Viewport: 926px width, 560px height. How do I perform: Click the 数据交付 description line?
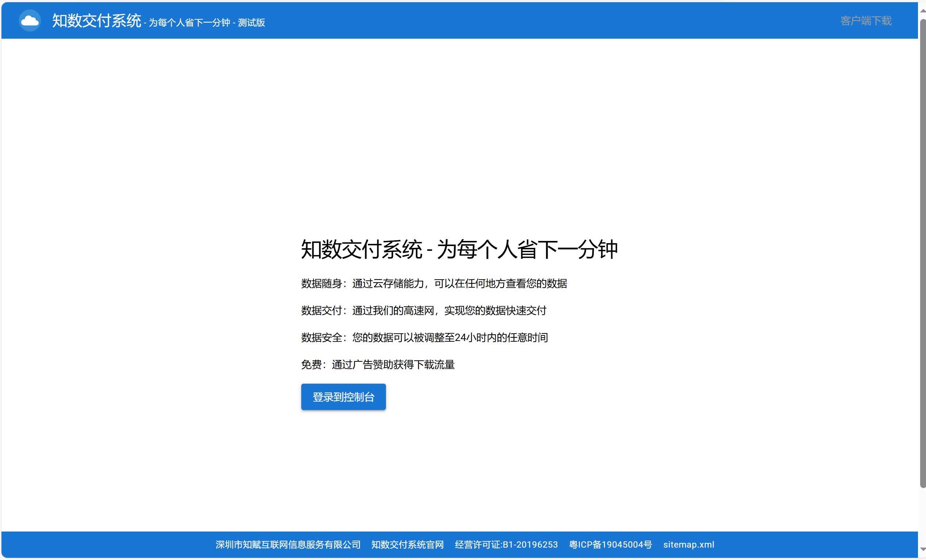coord(424,310)
